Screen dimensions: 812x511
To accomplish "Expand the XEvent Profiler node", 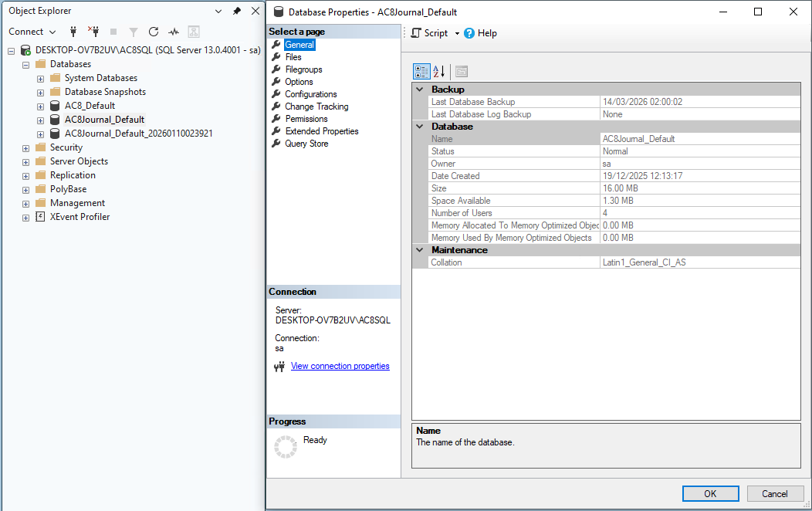I will tap(25, 218).
